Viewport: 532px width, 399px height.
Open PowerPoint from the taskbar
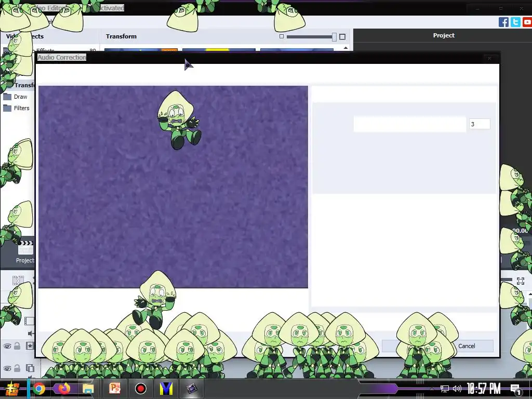(x=115, y=389)
